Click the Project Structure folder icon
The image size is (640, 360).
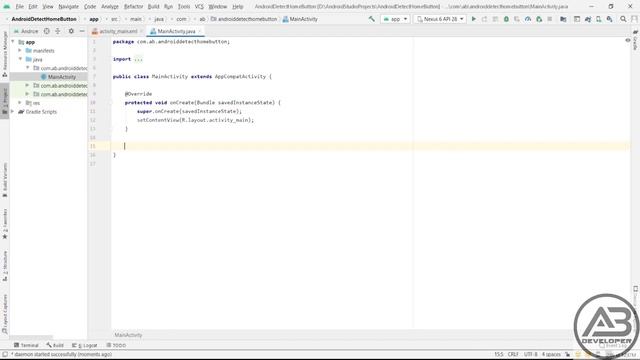click(563, 19)
